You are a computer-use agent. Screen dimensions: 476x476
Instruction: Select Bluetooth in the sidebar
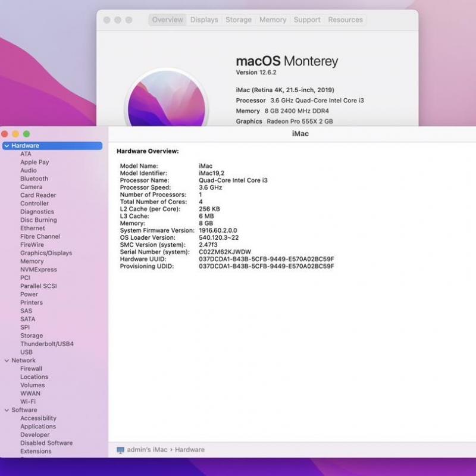click(x=35, y=178)
